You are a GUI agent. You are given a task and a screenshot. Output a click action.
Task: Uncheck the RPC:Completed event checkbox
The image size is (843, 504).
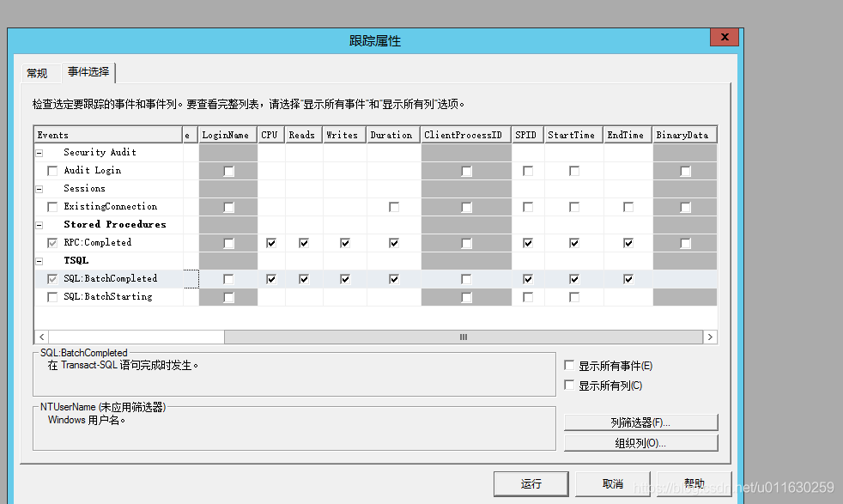[52, 243]
